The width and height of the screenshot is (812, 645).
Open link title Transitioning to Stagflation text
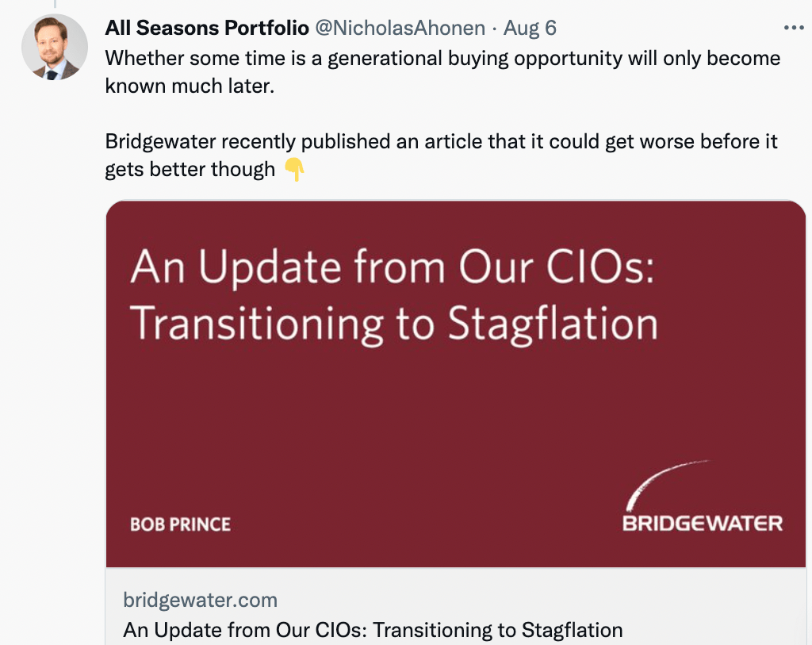click(x=373, y=631)
